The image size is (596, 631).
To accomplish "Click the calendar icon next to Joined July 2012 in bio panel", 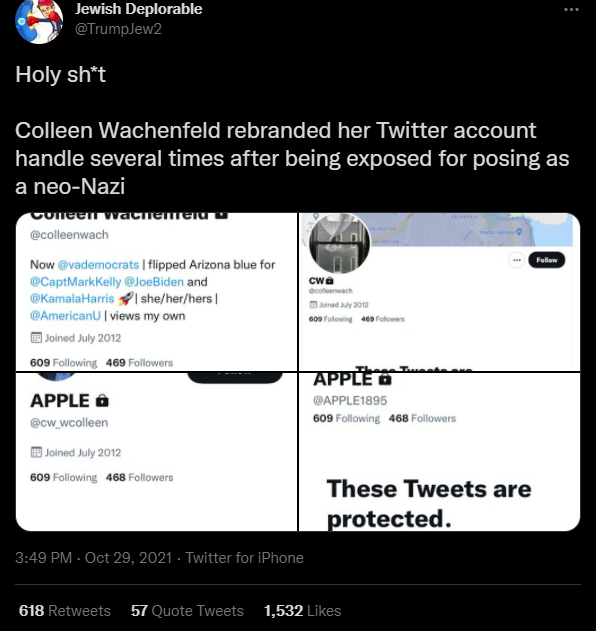I will [x=36, y=338].
